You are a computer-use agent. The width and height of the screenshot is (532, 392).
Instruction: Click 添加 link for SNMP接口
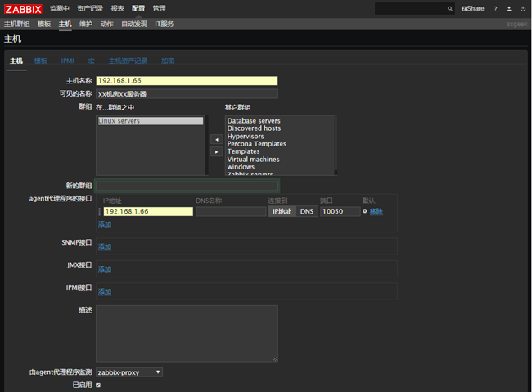105,247
